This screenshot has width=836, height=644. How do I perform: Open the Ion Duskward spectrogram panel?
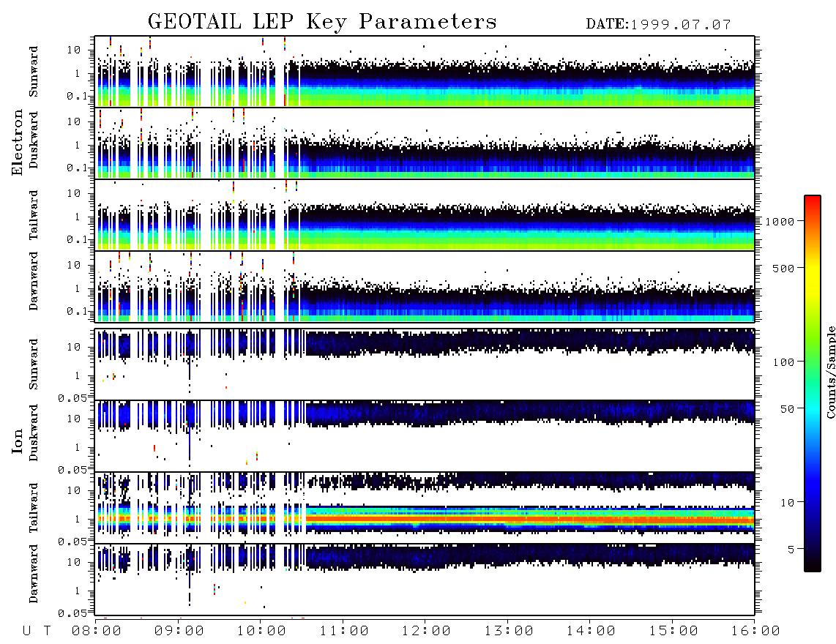tap(425, 435)
